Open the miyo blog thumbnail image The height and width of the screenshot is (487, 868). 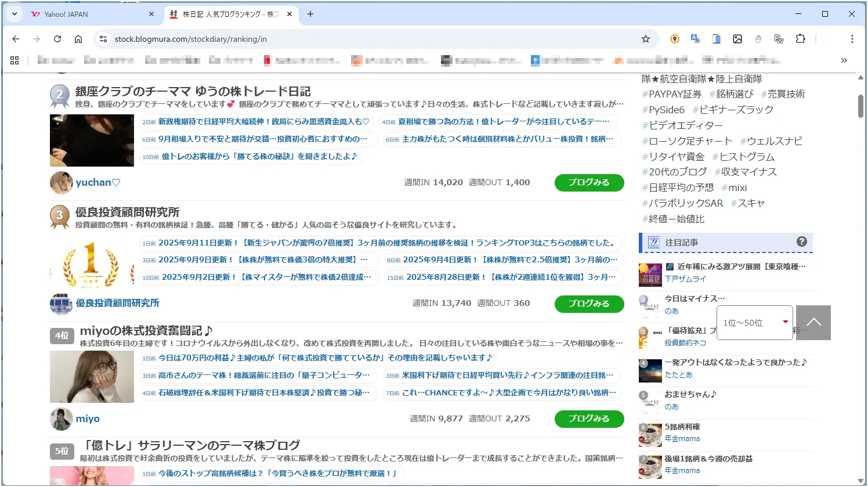coord(92,377)
